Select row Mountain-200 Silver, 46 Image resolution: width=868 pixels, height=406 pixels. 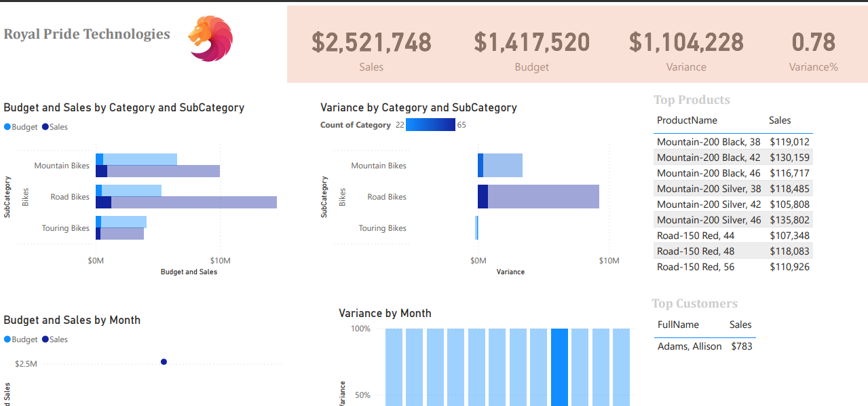[733, 220]
